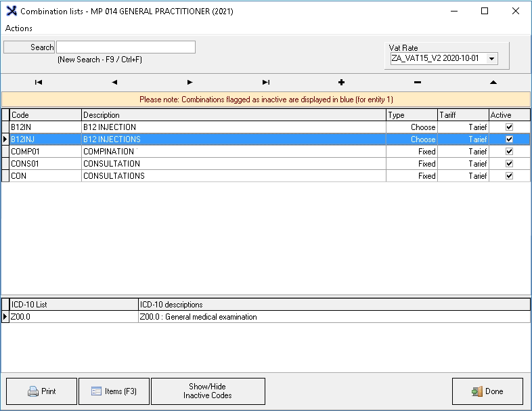532x411 pixels.
Task: Toggle Active checkbox for B12IN row
Action: [x=509, y=127]
